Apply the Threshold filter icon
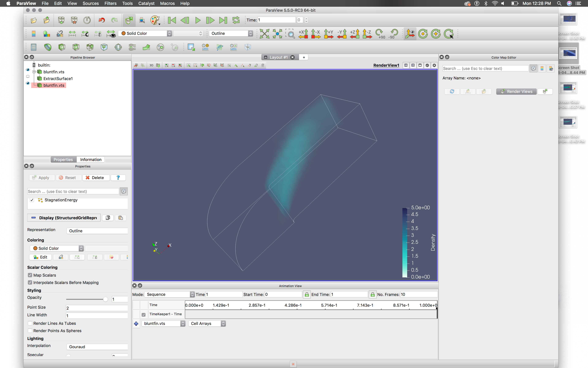This screenshot has width=588, height=368. [x=90, y=47]
